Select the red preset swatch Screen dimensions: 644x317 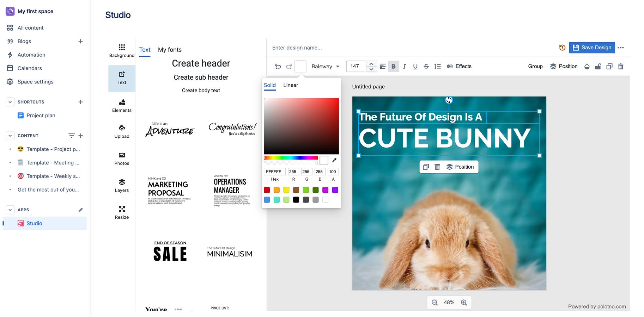click(x=267, y=190)
